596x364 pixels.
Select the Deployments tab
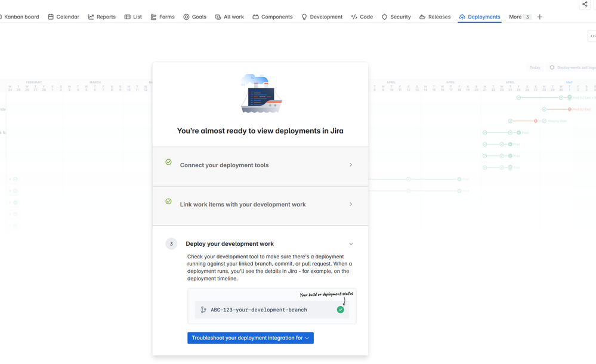[x=480, y=17]
